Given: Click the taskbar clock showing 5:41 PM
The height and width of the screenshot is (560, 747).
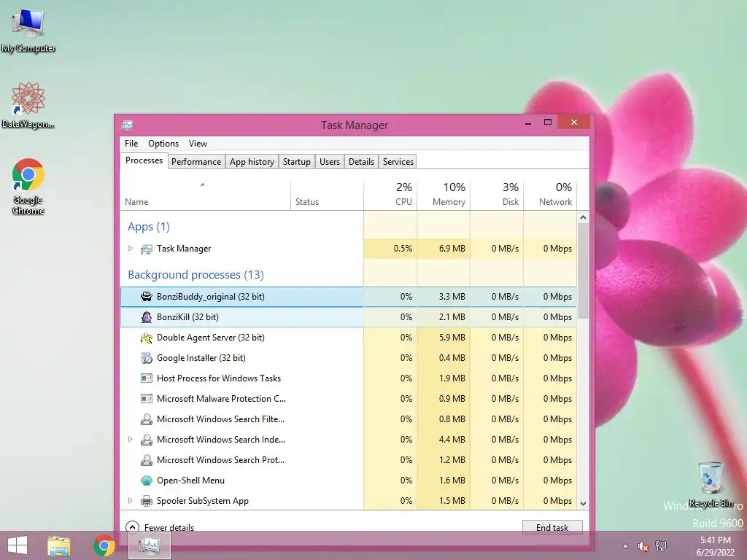Looking at the screenshot, I should [x=715, y=546].
